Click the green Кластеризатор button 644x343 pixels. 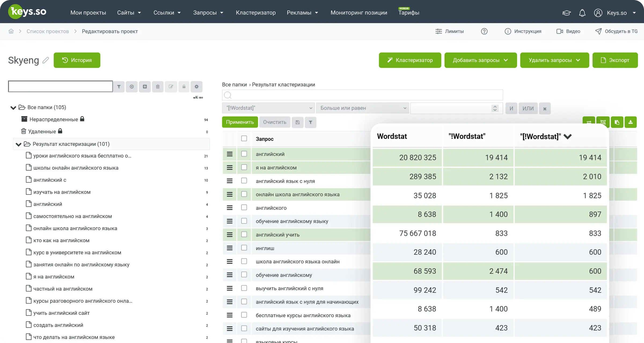click(x=410, y=60)
